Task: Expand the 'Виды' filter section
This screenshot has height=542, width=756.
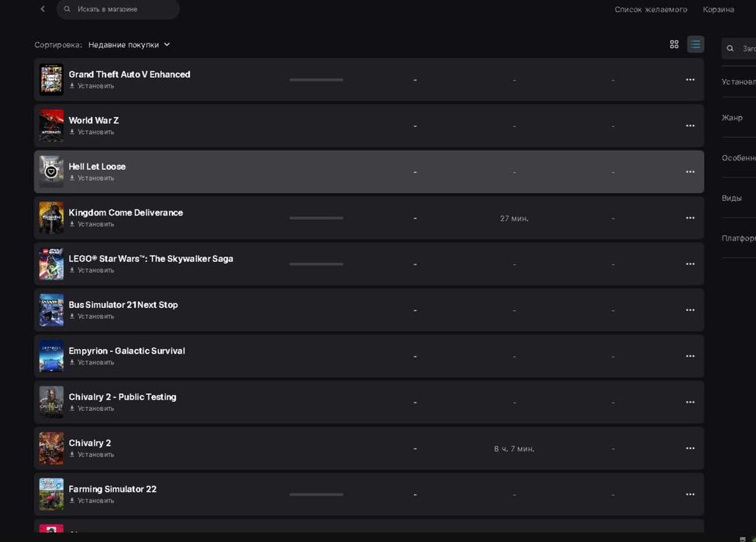Action: (x=733, y=198)
